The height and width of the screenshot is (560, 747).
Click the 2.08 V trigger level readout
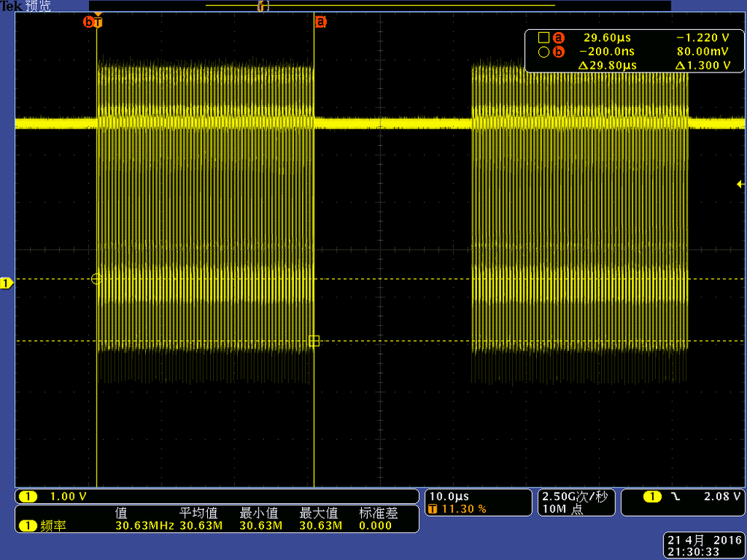tap(723, 496)
